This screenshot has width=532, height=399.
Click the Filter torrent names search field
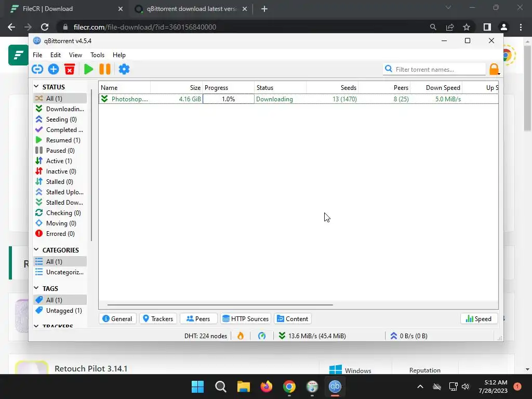click(434, 69)
